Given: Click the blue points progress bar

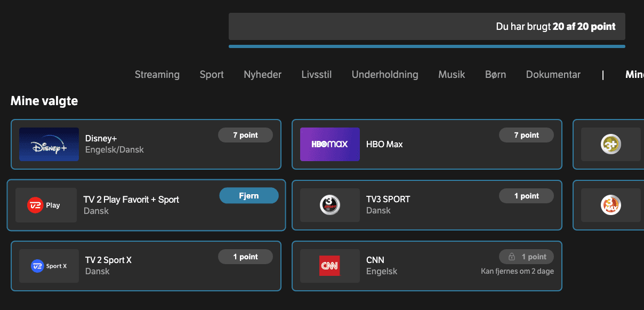Looking at the screenshot, I should 426,47.
